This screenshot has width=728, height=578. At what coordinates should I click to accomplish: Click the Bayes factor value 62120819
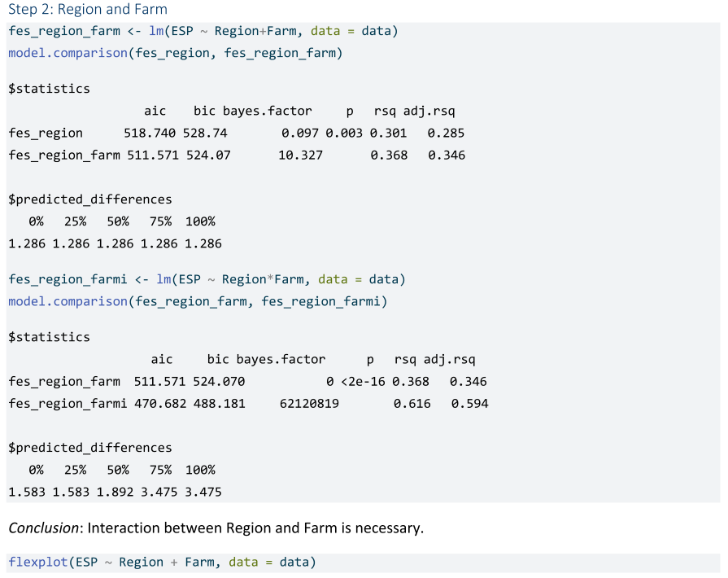(309, 404)
